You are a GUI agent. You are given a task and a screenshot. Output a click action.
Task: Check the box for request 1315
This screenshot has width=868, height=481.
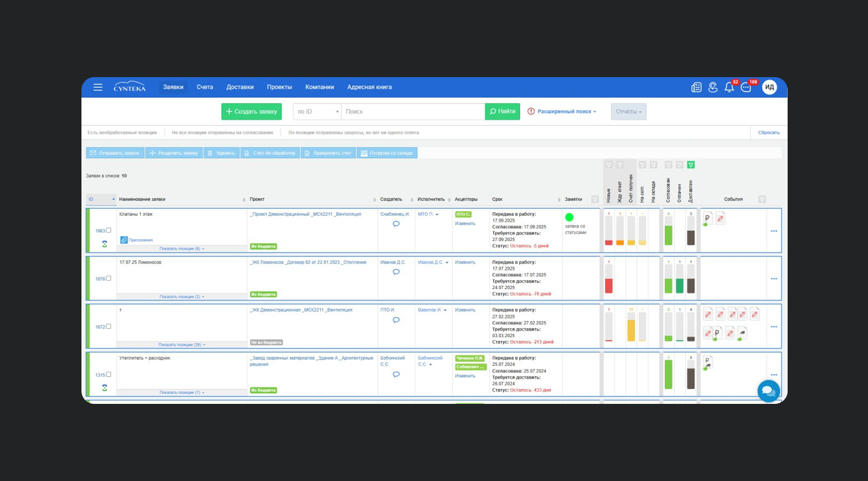pyautogui.click(x=109, y=374)
